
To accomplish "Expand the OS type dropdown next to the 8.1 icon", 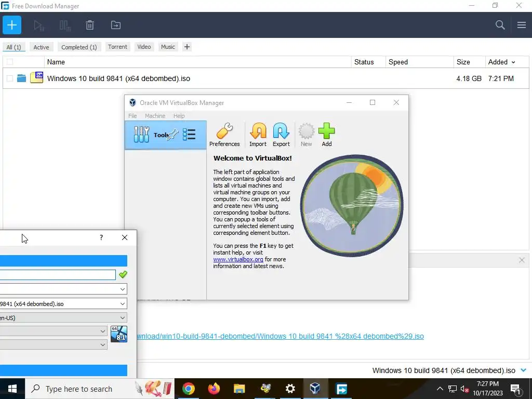I will (x=102, y=331).
